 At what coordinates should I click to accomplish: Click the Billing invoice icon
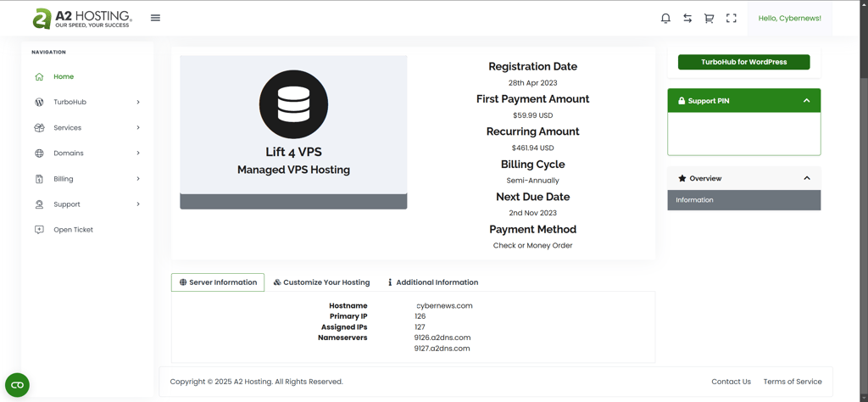click(39, 179)
